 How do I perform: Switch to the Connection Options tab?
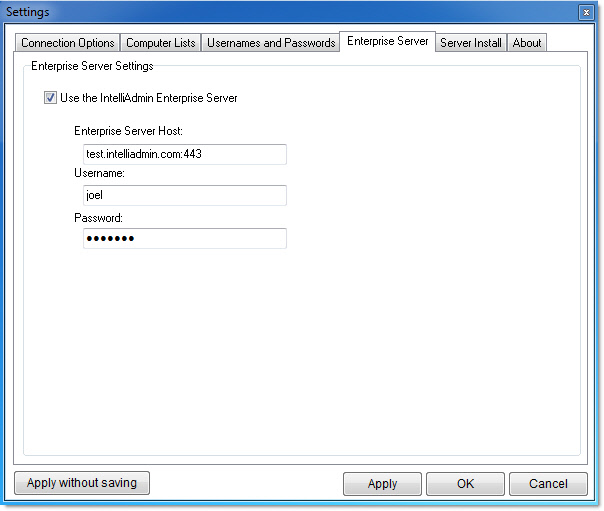[67, 43]
